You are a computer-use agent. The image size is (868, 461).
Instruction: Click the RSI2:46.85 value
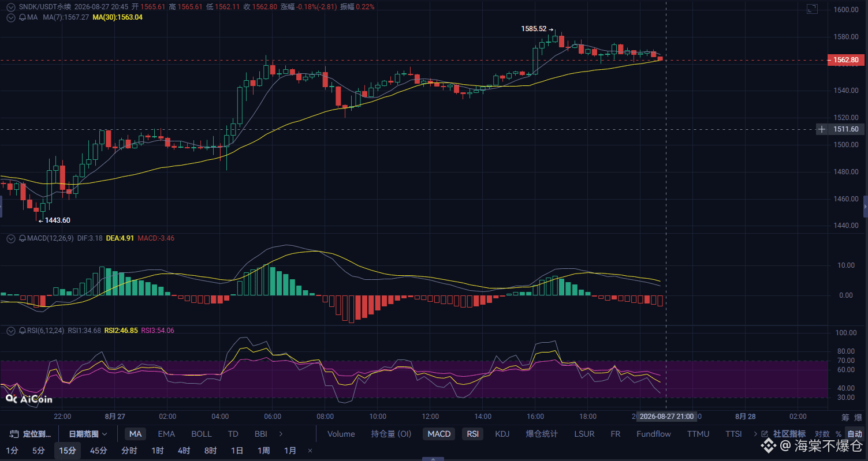121,331
